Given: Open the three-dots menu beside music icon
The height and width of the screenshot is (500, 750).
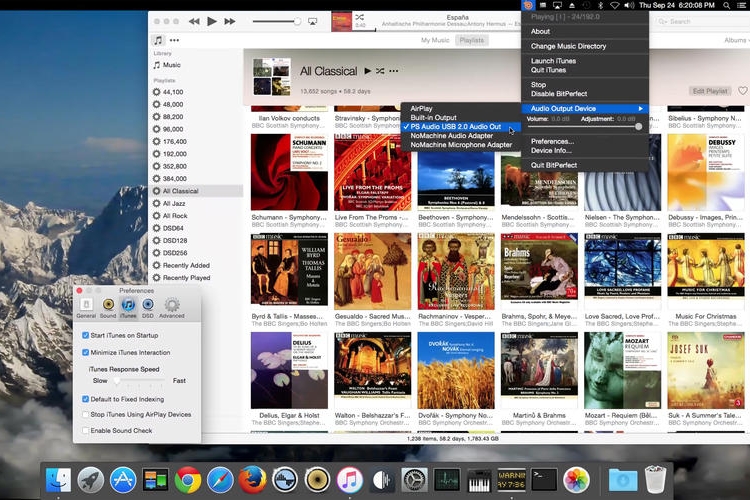Looking at the screenshot, I should pyautogui.click(x=175, y=40).
